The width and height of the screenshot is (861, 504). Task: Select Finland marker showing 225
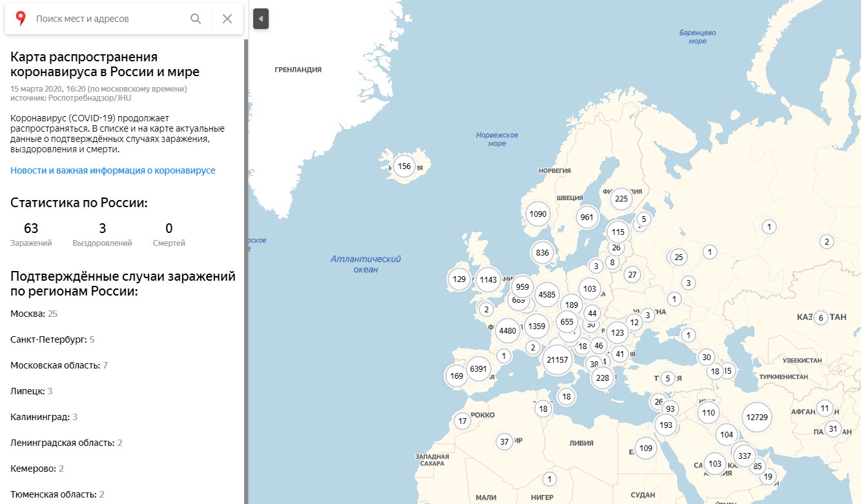click(x=621, y=199)
